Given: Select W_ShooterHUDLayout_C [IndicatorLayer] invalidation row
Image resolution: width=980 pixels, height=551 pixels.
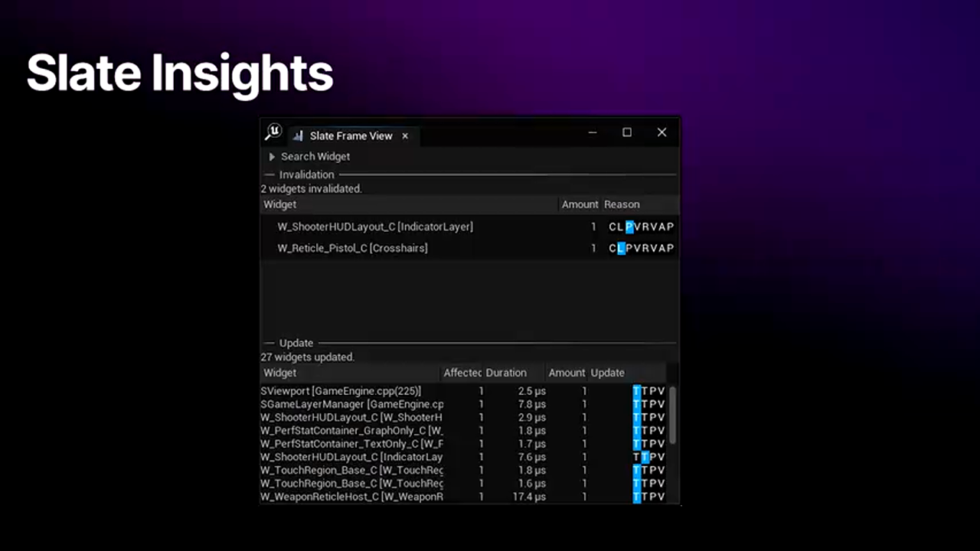Looking at the screenshot, I should [x=375, y=227].
